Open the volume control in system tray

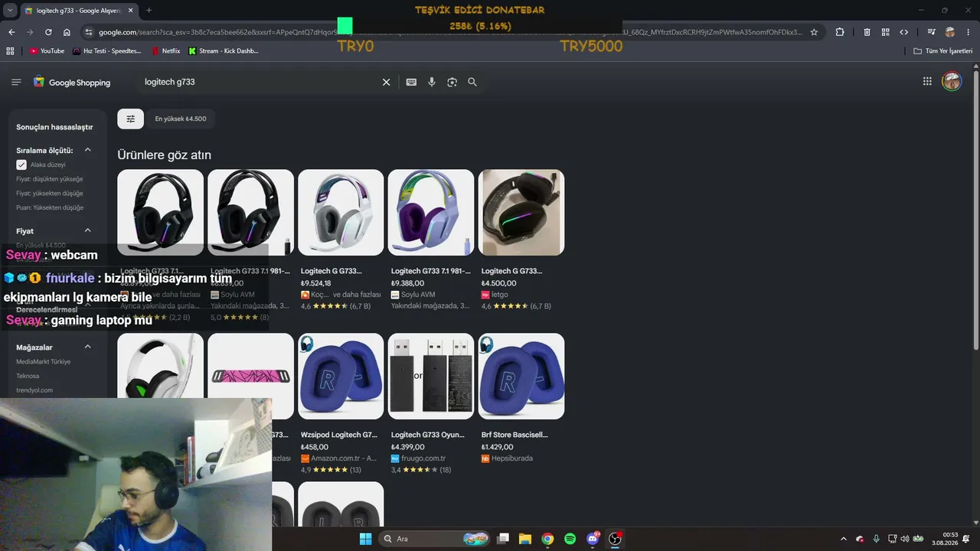point(904,539)
